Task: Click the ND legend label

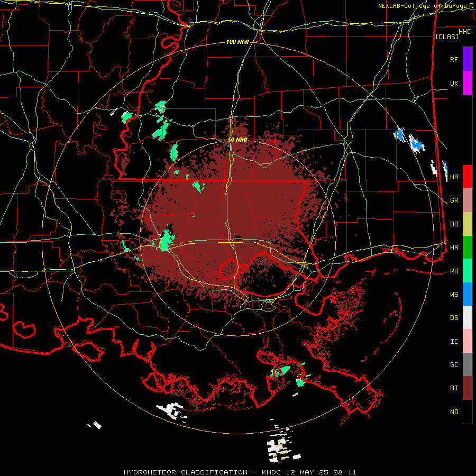Action: pyautogui.click(x=454, y=411)
